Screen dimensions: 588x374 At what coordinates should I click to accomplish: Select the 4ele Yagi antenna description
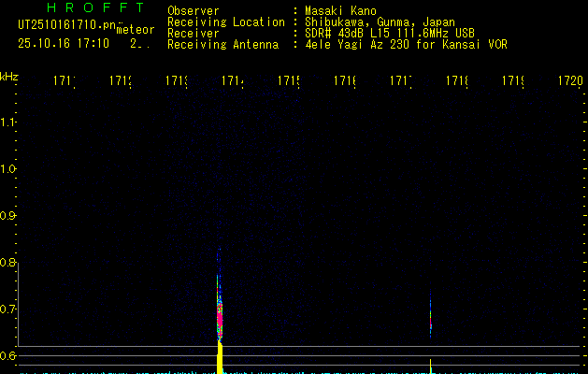[x=406, y=44]
